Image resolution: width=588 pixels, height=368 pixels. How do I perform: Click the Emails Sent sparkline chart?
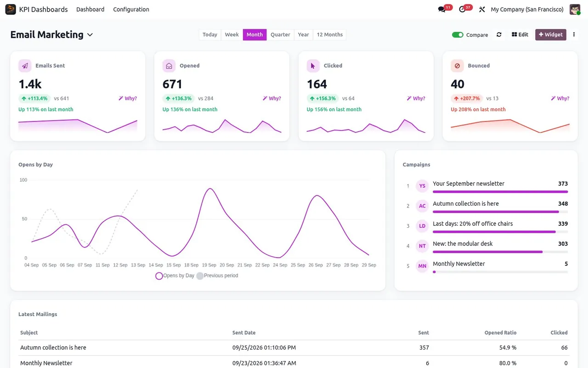tap(78, 126)
